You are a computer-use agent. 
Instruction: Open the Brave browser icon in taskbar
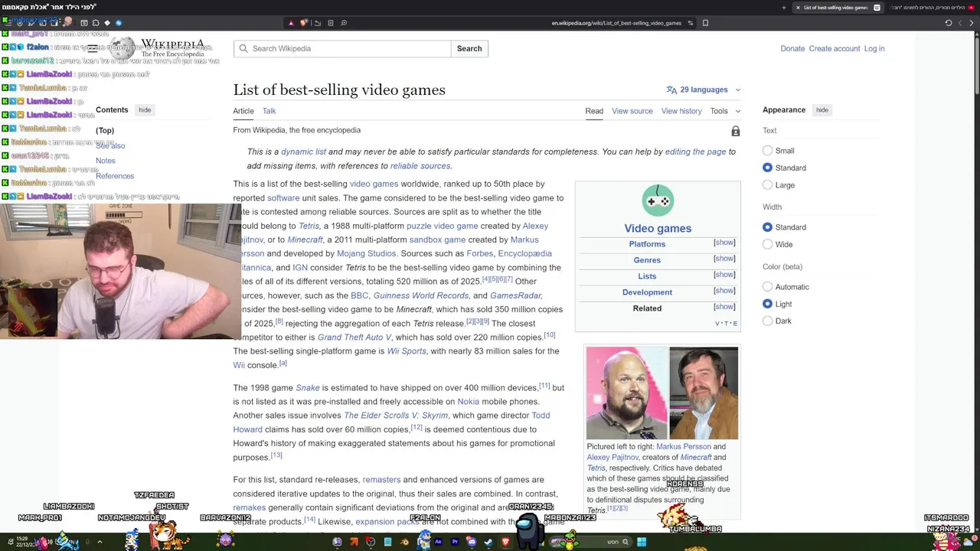506,542
